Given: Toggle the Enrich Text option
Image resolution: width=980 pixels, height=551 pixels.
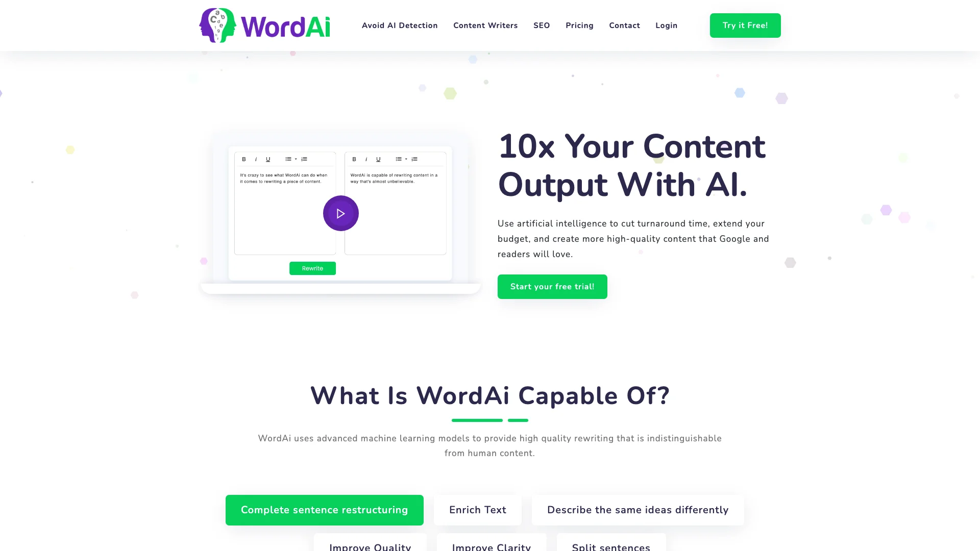Looking at the screenshot, I should click(478, 510).
